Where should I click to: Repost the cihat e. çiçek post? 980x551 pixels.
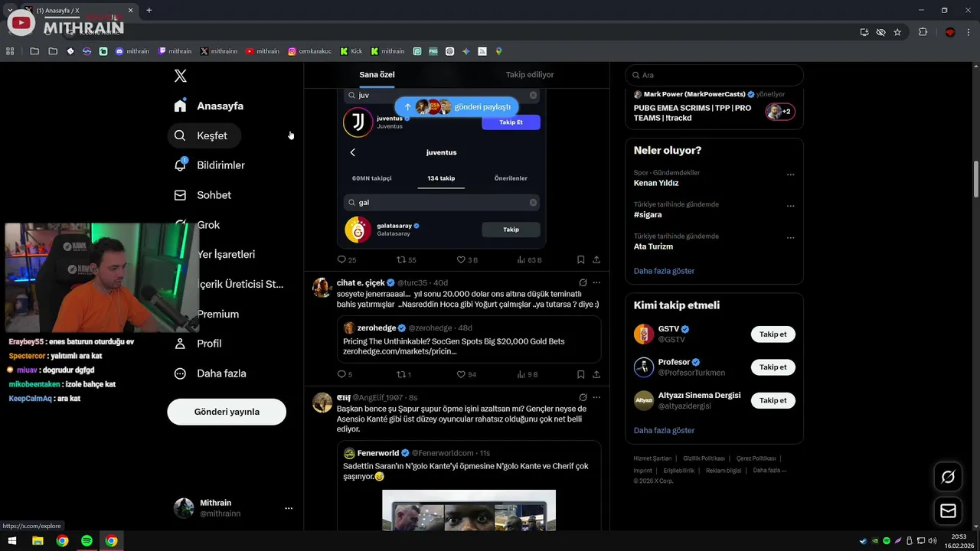click(403, 374)
